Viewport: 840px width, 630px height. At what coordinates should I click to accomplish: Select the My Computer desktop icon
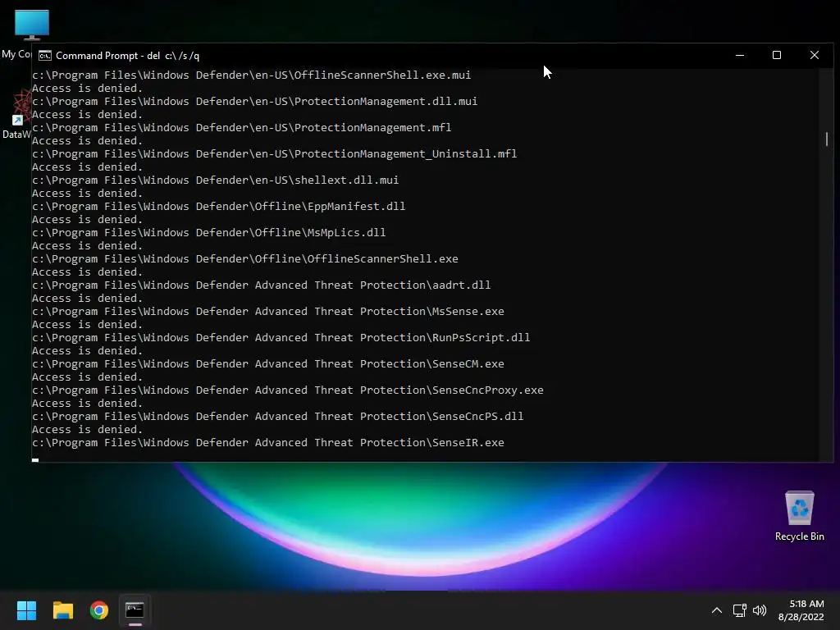(32, 25)
